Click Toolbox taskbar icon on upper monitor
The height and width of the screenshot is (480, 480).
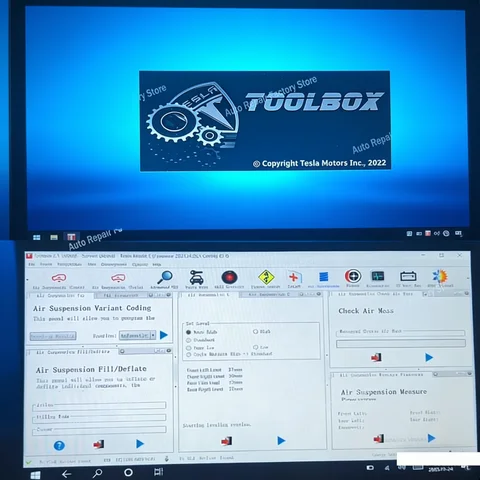[x=71, y=237]
